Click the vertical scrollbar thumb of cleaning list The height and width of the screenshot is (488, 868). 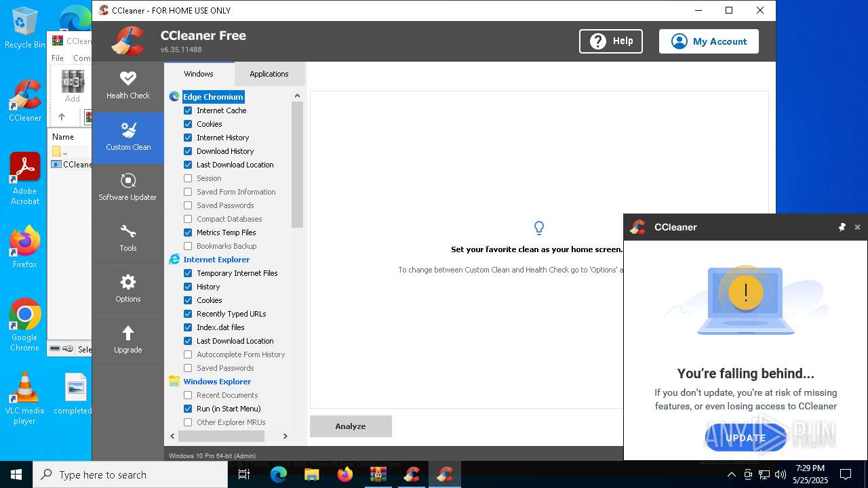pyautogui.click(x=297, y=165)
